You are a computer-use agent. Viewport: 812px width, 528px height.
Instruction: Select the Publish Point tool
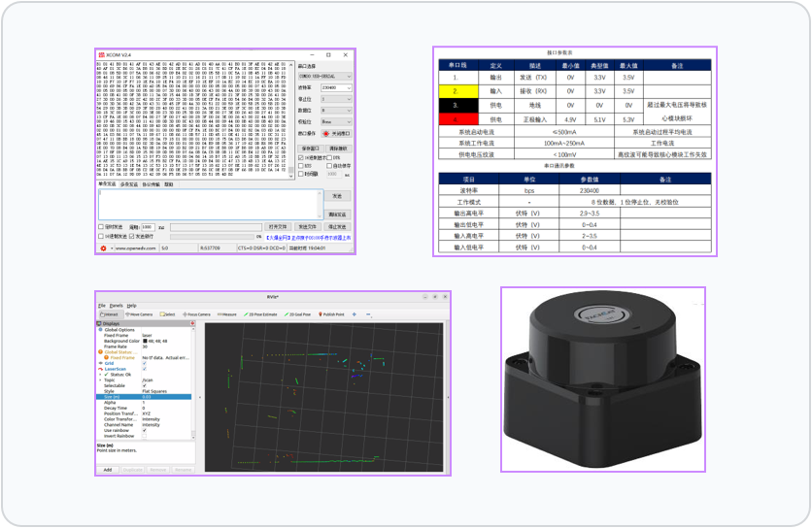(x=331, y=314)
